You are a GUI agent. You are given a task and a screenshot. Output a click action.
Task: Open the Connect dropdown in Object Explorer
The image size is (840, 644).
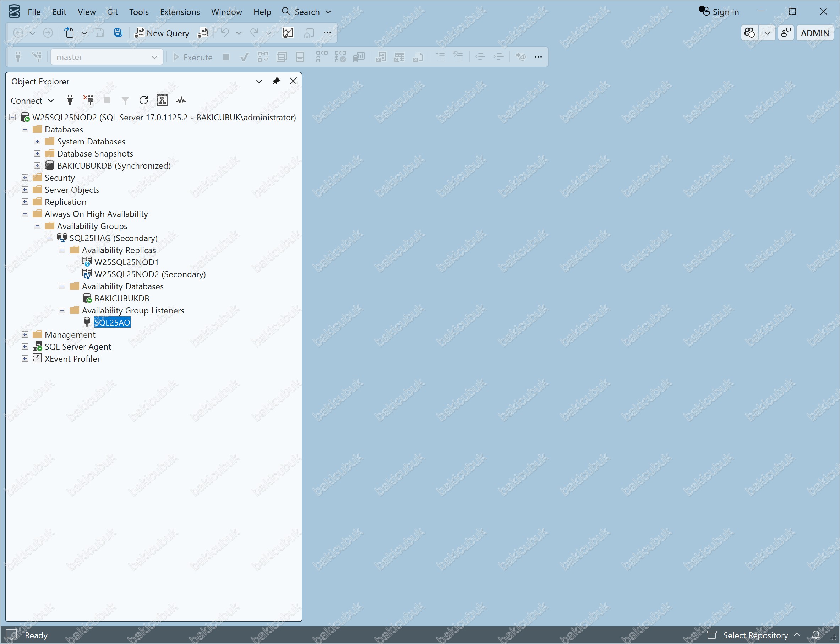pyautogui.click(x=32, y=100)
